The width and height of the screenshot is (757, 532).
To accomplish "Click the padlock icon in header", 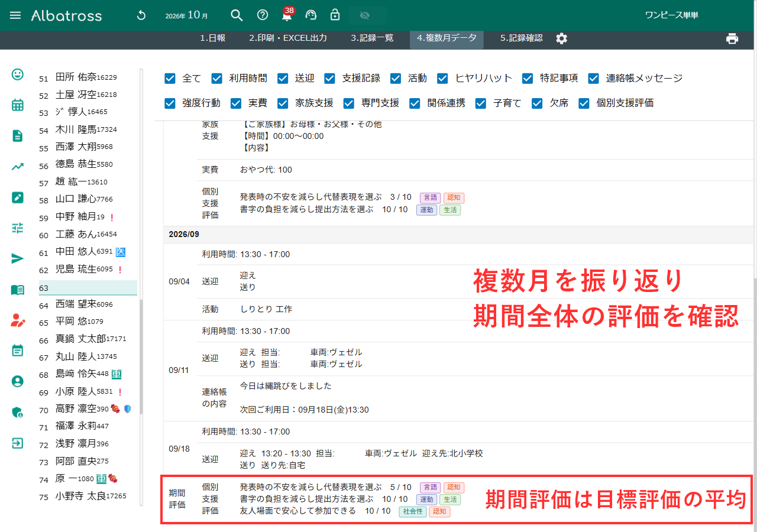I will click(335, 15).
